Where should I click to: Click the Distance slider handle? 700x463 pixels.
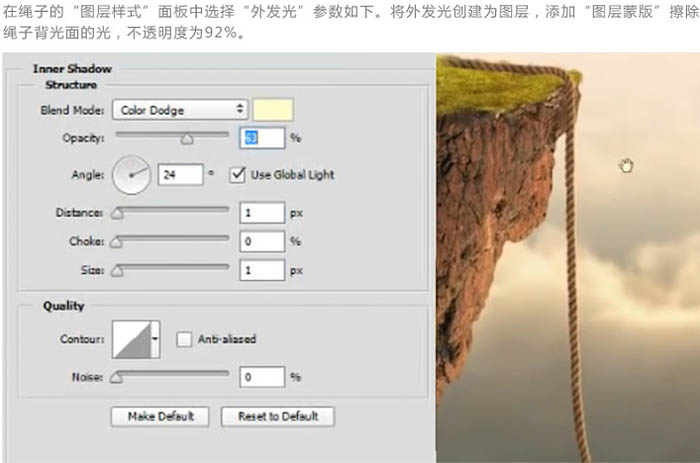click(117, 214)
